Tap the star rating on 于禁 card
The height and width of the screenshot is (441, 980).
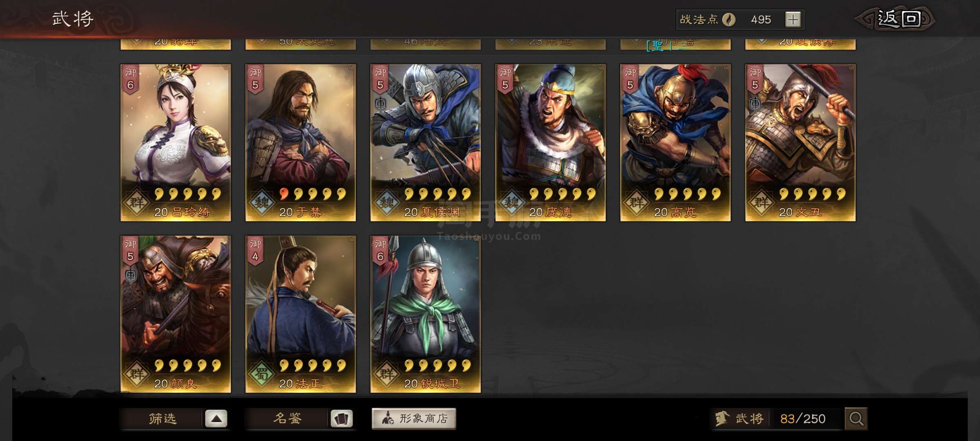[x=312, y=194]
